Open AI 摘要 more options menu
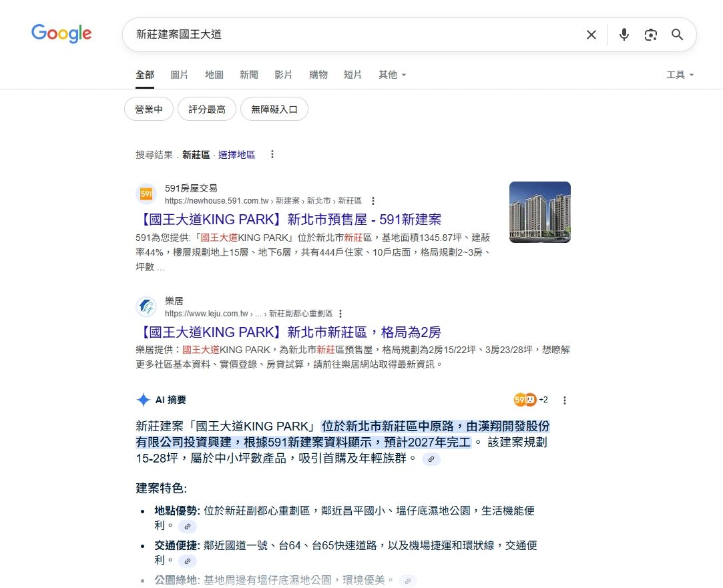The height and width of the screenshot is (588, 723). [x=565, y=400]
